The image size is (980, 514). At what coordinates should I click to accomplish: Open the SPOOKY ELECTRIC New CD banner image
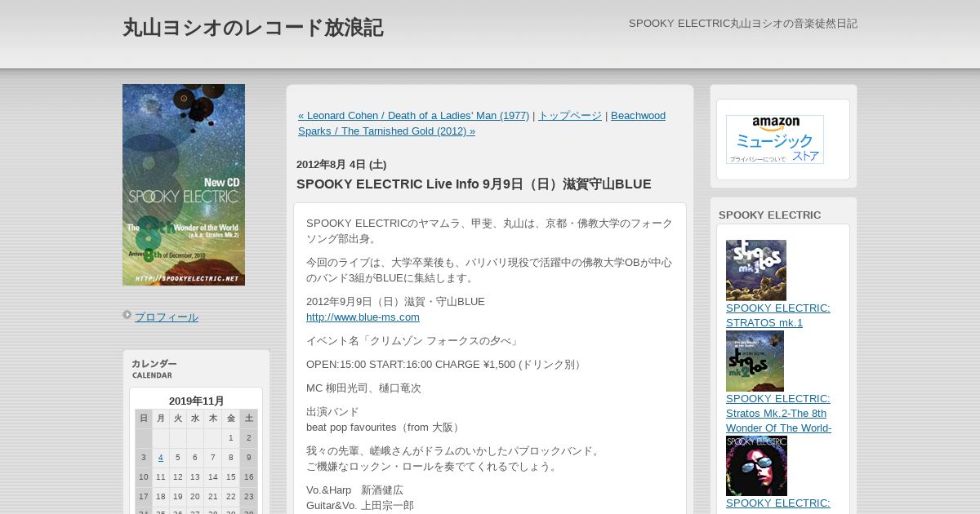184,184
